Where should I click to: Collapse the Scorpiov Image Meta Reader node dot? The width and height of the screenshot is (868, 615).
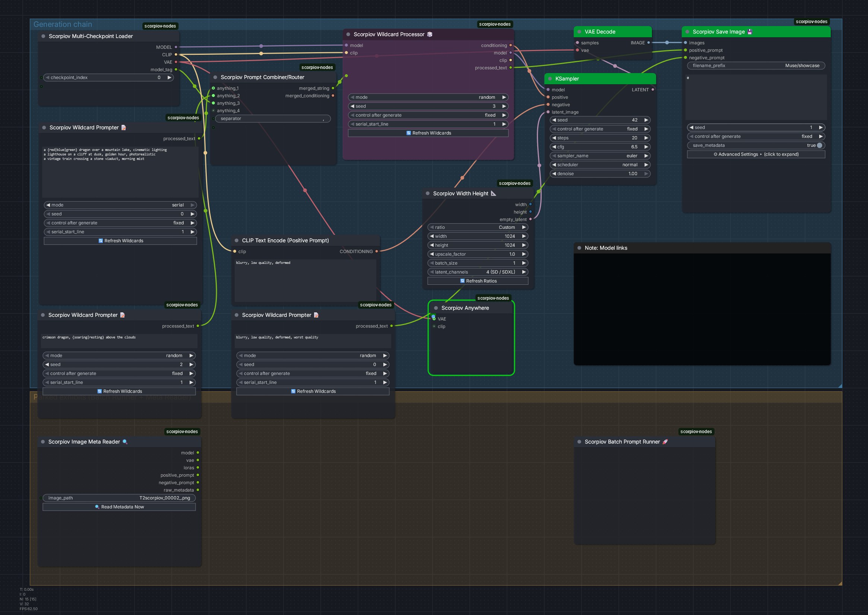[43, 442]
